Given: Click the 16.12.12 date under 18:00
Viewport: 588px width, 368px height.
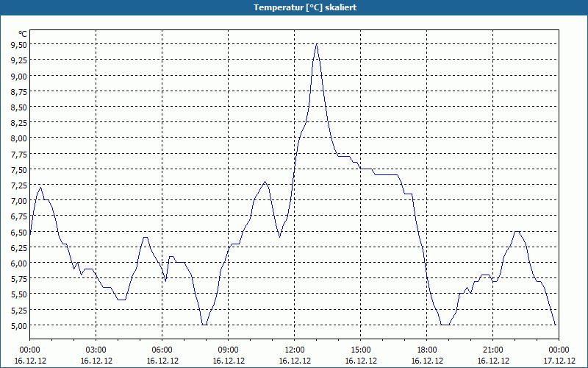Looking at the screenshot, I should pyautogui.click(x=427, y=361).
